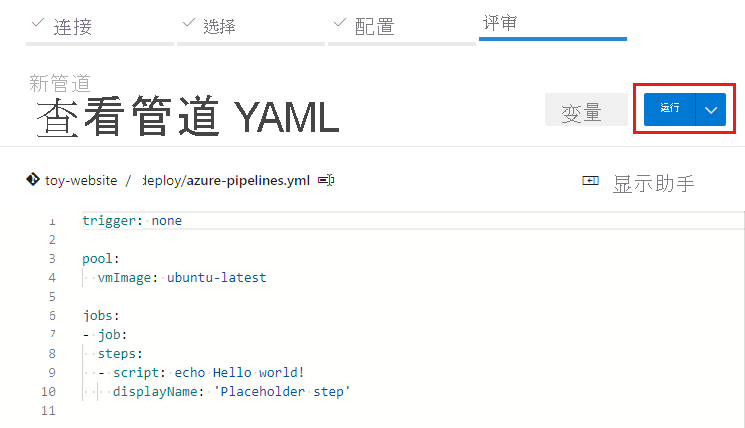The image size is (745, 428).
Task: Place cursor on the 'trigger: none' line
Action: 132,220
